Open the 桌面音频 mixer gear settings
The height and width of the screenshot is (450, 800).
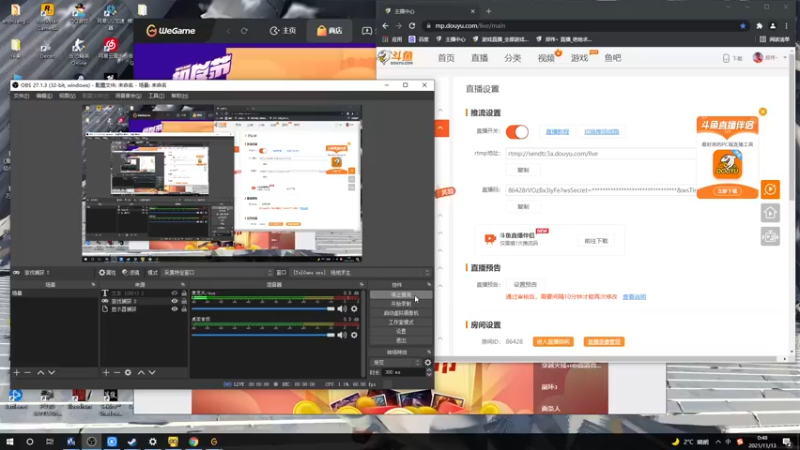click(354, 335)
